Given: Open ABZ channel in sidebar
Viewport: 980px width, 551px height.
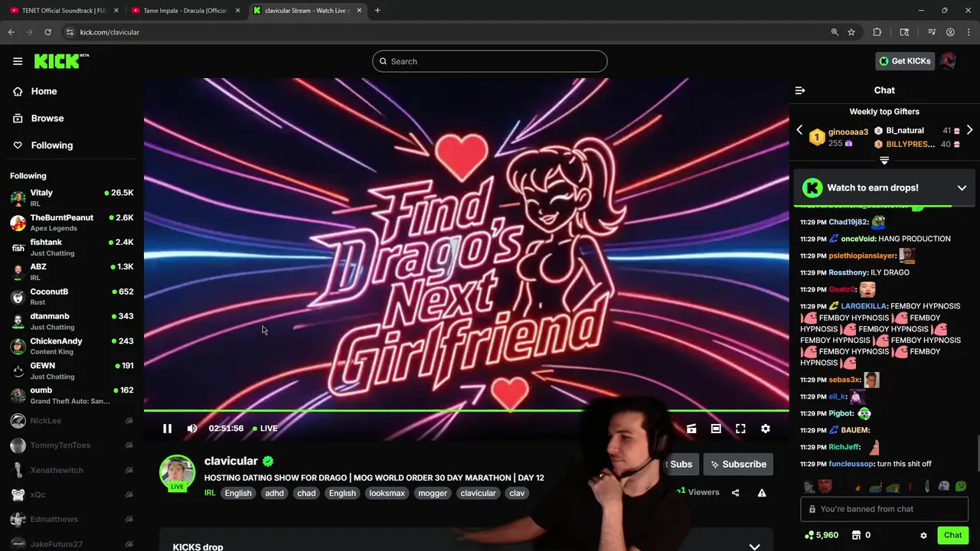Looking at the screenshot, I should point(71,272).
